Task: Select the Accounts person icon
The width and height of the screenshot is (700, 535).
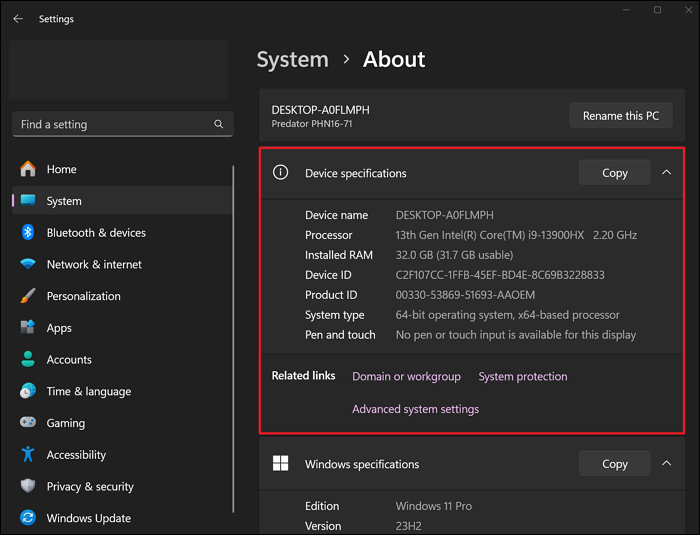Action: (x=28, y=360)
